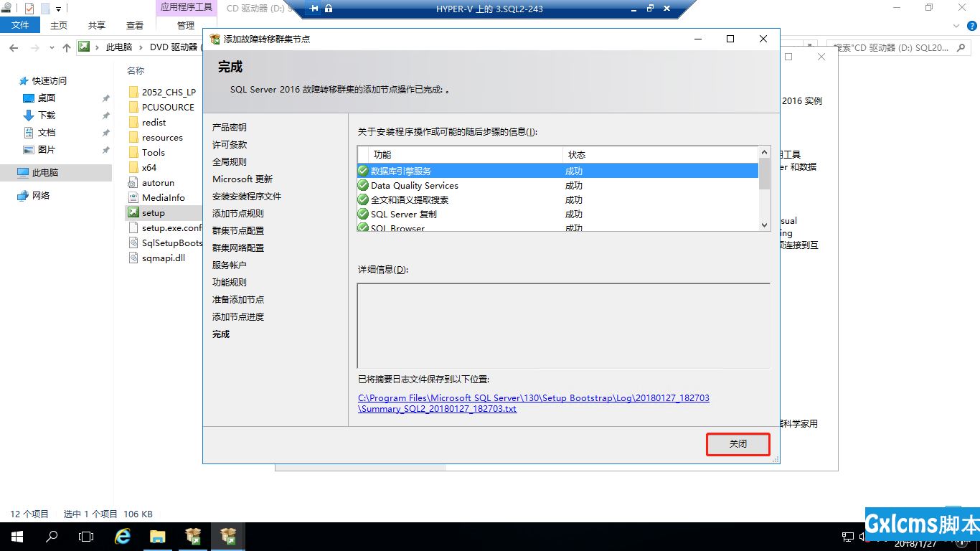The height and width of the screenshot is (551, 980).
Task: Open taskbar search magnifier
Action: click(x=52, y=536)
